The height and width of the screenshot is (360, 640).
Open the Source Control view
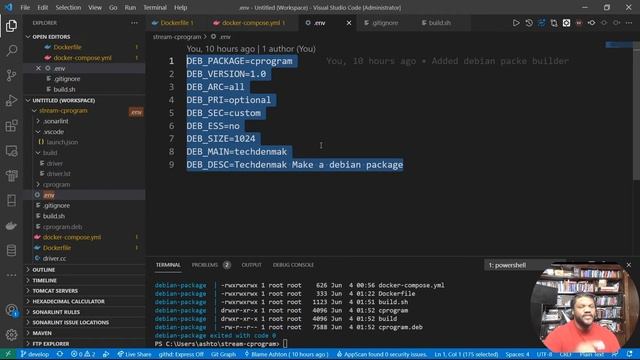(x=11, y=76)
